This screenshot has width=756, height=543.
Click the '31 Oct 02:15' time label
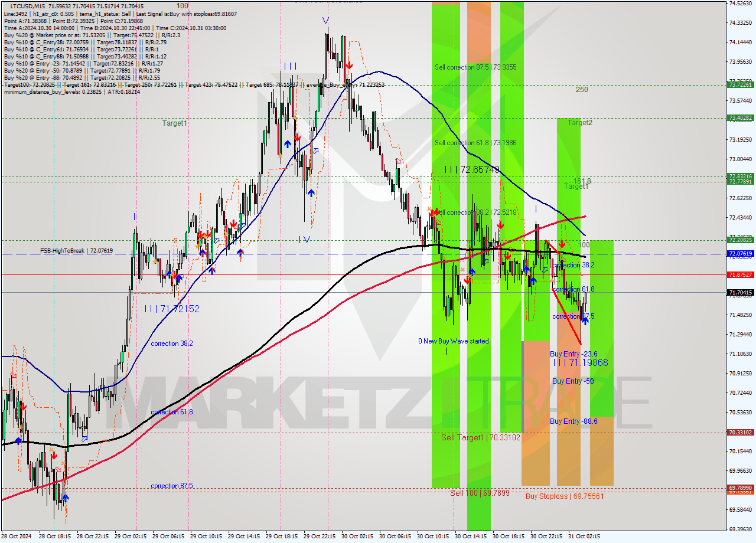(x=584, y=537)
